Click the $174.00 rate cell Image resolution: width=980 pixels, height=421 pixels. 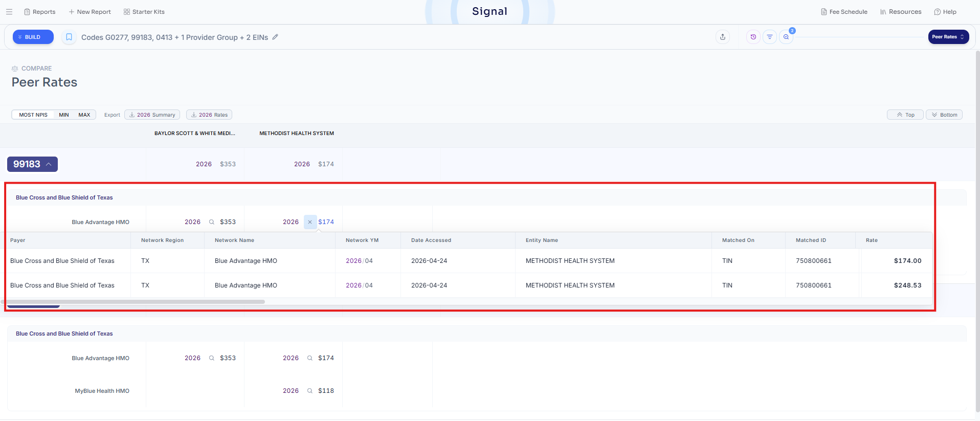point(907,261)
